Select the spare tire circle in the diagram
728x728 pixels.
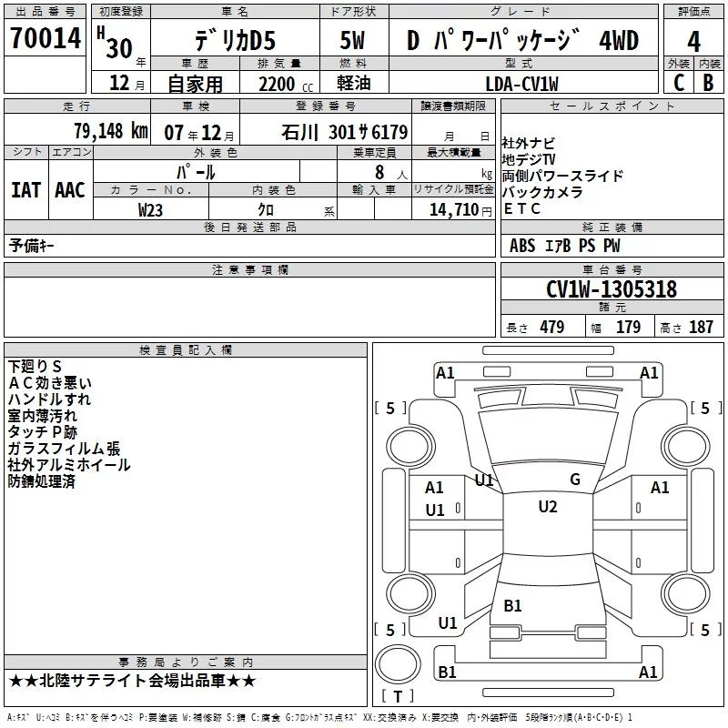pos(398,664)
